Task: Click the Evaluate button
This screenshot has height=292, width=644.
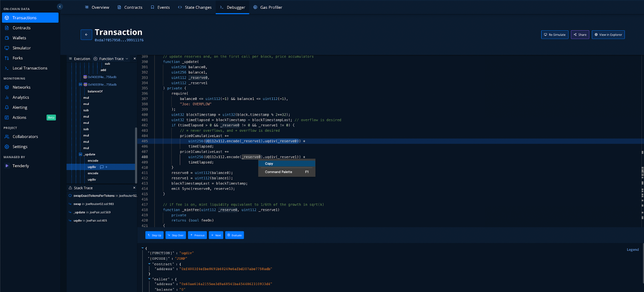Action: [x=234, y=235]
